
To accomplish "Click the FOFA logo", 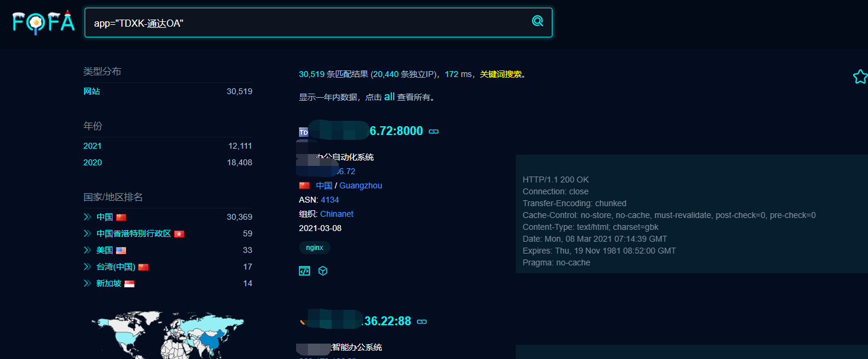I will 43,22.
